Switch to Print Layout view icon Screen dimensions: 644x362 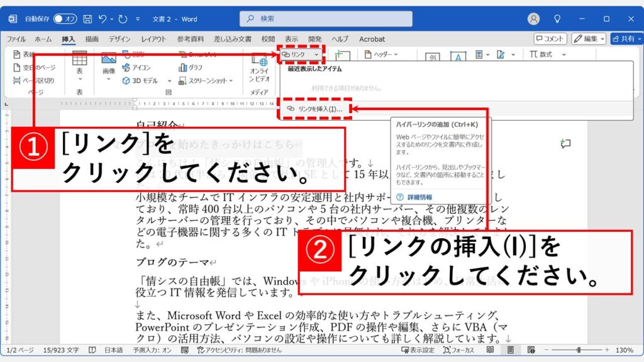point(510,350)
